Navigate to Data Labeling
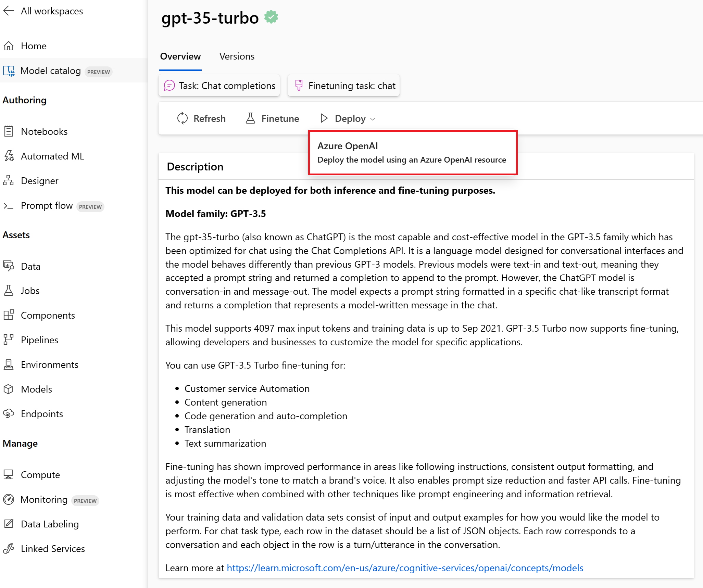 pos(50,524)
